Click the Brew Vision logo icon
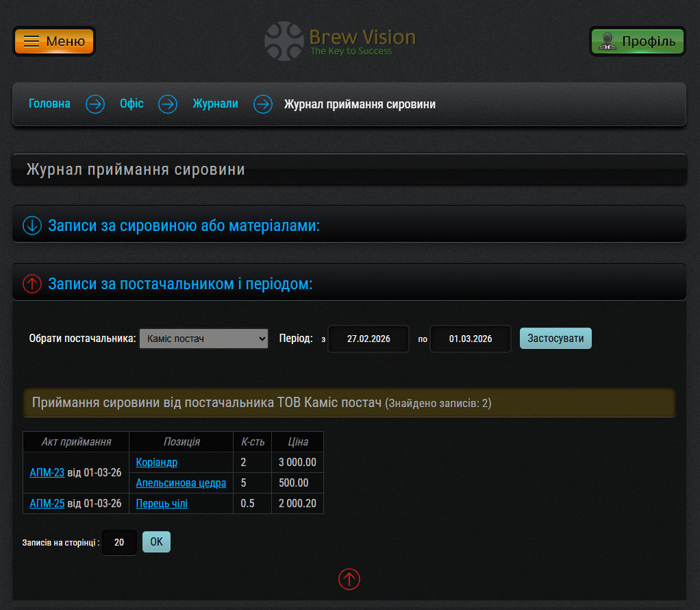The image size is (700, 610). (284, 41)
